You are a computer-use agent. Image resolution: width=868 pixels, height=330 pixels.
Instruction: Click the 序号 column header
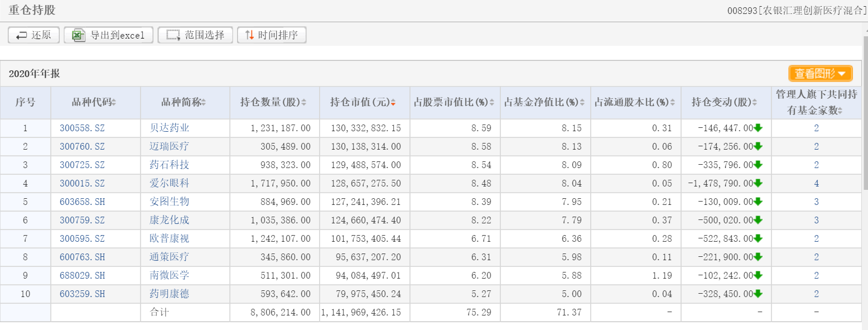pos(25,103)
